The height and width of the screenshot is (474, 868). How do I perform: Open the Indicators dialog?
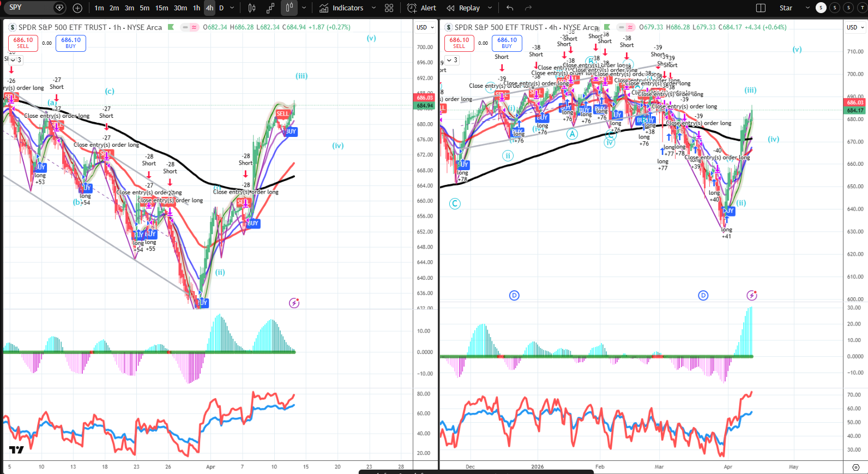[342, 8]
